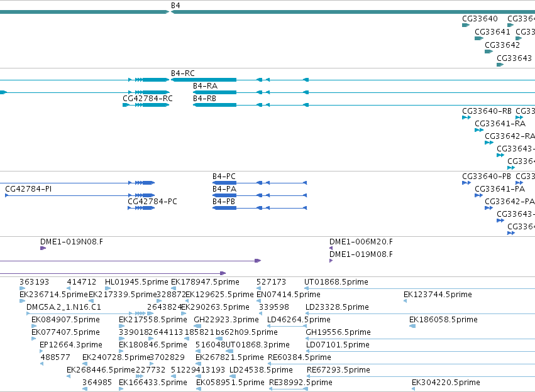Screen dimensions: 535x392
Task: Select EST label RE60384.5prime
Action: point(300,357)
